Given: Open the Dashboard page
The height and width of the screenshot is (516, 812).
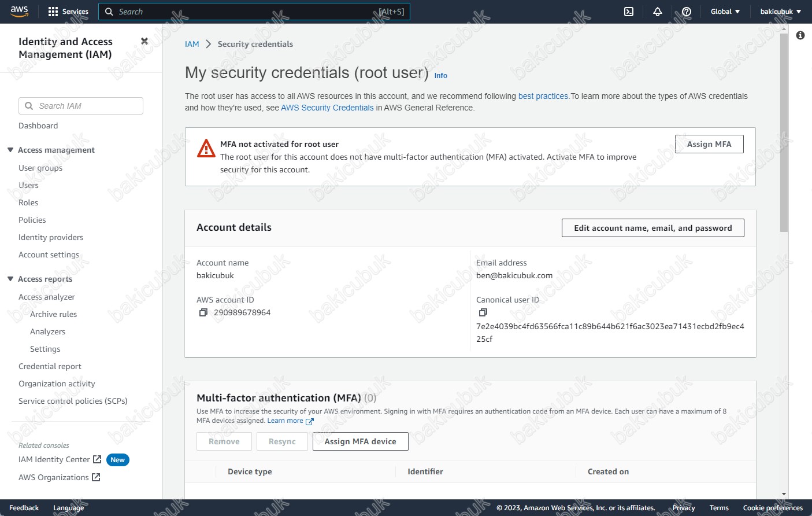Looking at the screenshot, I should click(38, 126).
